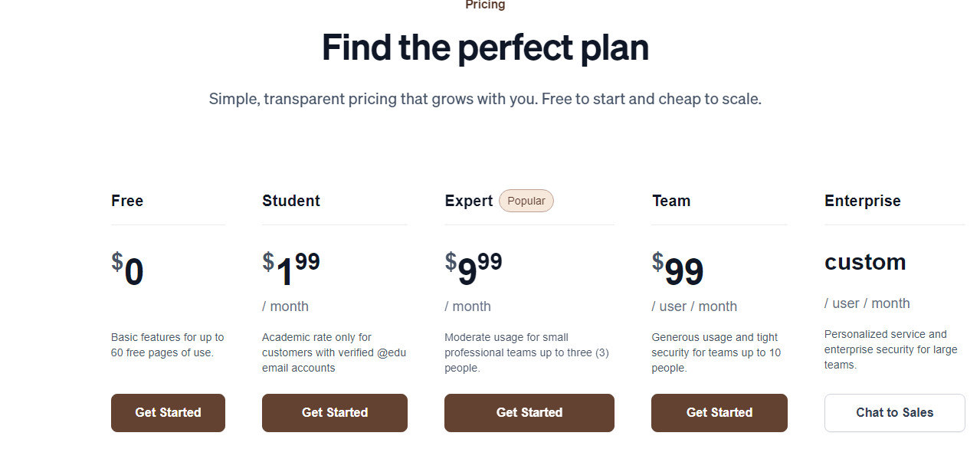Choose Get Started for the Student plan
Image resolution: width=980 pixels, height=462 pixels.
coord(335,413)
